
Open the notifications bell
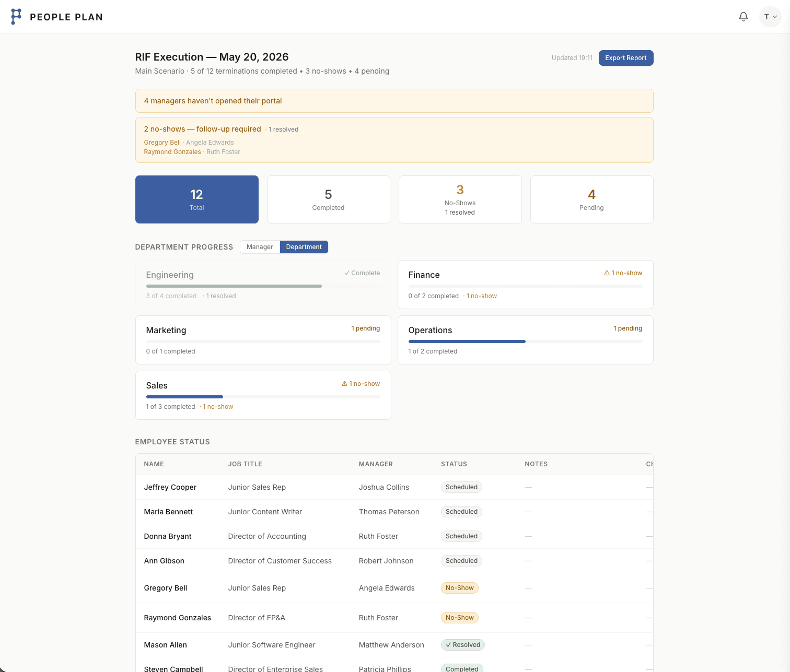pyautogui.click(x=743, y=17)
